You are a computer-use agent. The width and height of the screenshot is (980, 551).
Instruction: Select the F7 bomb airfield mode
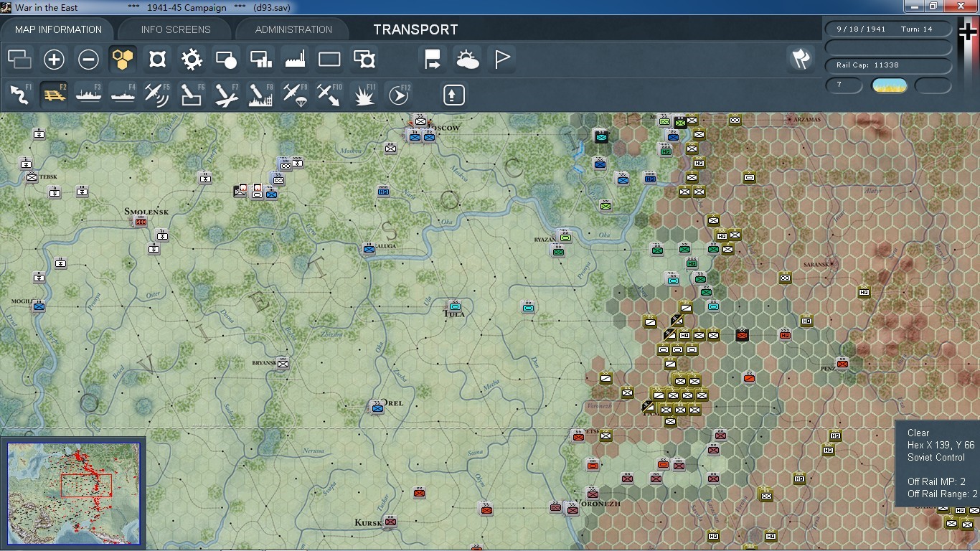pyautogui.click(x=226, y=95)
